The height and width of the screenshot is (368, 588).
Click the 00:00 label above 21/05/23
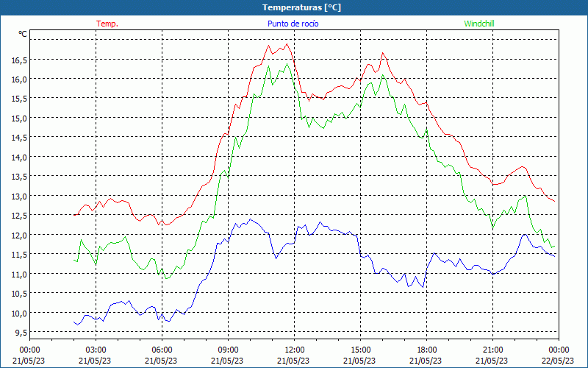pyautogui.click(x=29, y=350)
